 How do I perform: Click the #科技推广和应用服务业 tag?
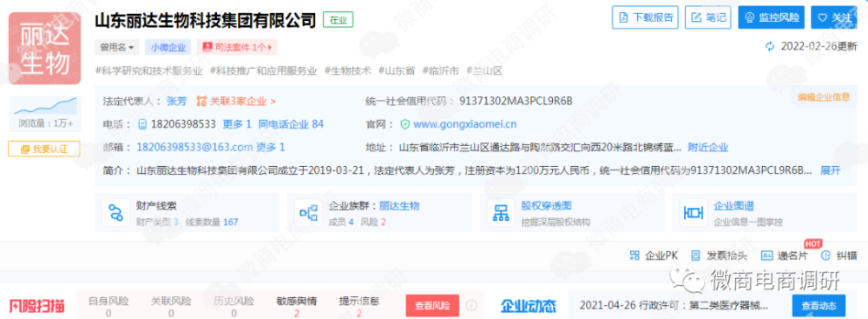click(x=264, y=71)
